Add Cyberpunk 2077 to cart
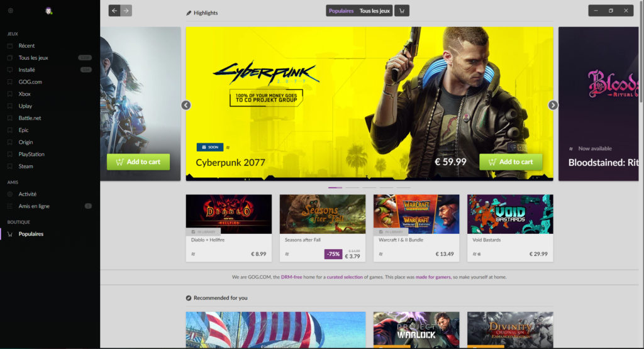This screenshot has width=644, height=349. pos(511,162)
